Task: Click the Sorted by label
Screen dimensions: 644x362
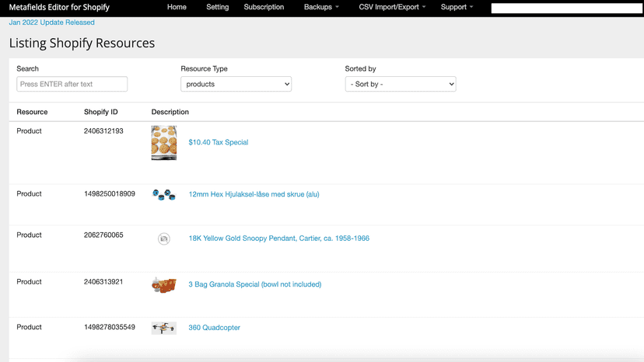Action: point(360,69)
